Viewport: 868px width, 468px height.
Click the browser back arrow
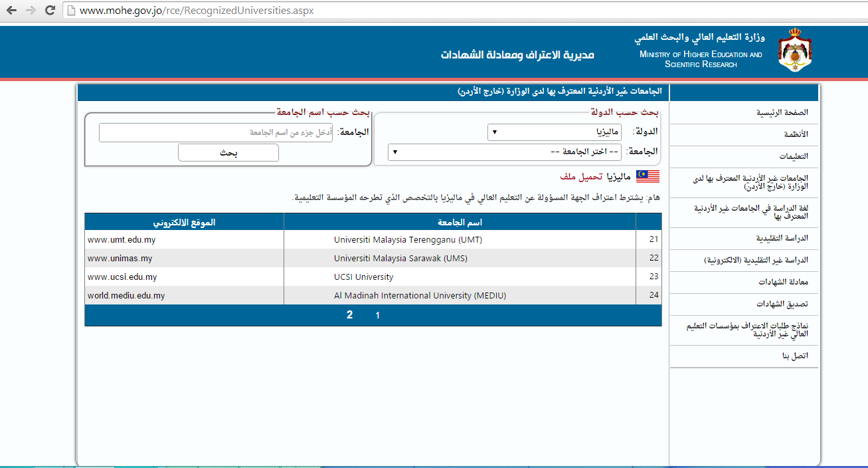coord(11,11)
